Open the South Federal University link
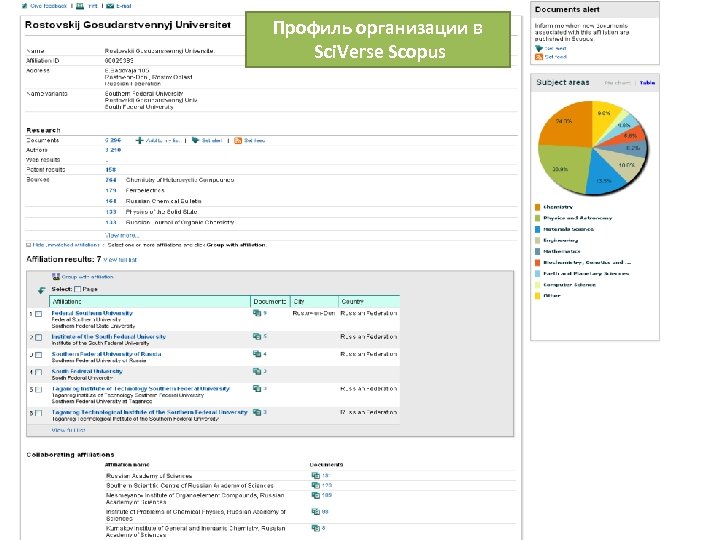Screen dimensions: 720x540 pyautogui.click(x=87, y=371)
